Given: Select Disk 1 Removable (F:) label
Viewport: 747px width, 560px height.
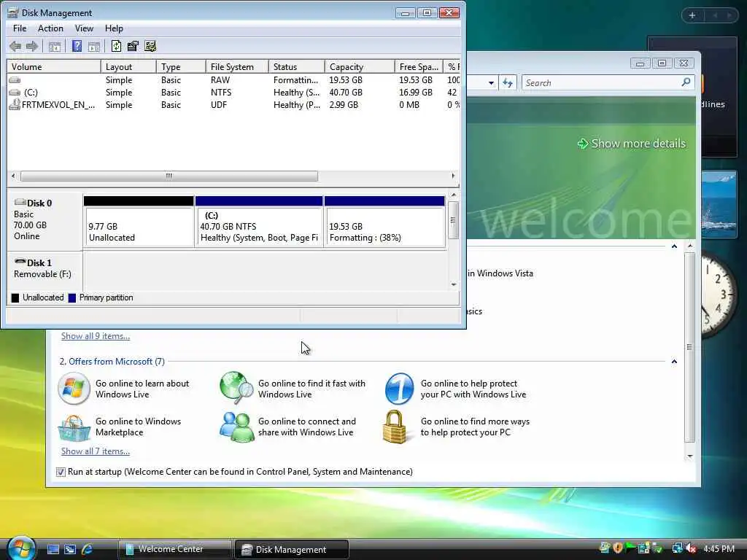Looking at the screenshot, I should 44,271.
